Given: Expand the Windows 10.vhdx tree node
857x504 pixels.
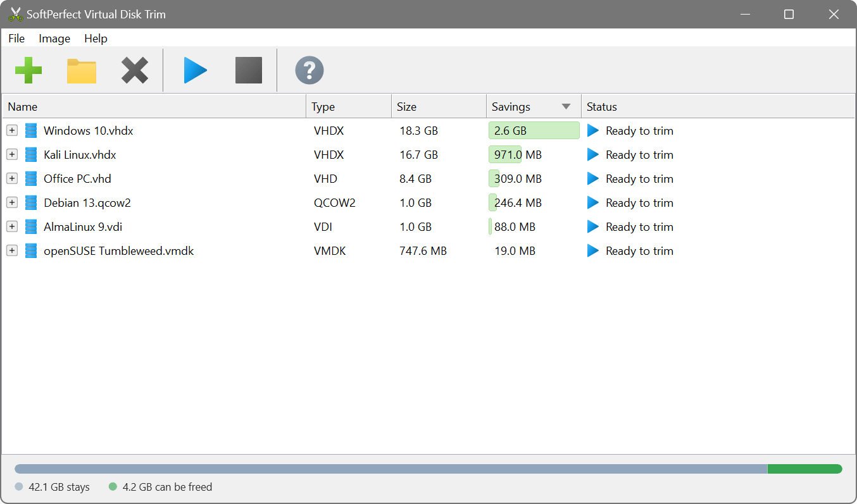Looking at the screenshot, I should pos(12,131).
